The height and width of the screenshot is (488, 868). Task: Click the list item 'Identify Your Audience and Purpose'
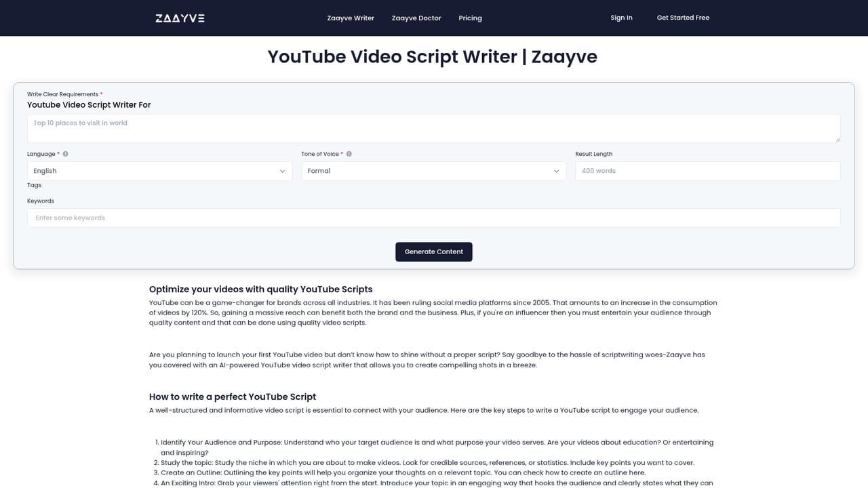point(437,447)
